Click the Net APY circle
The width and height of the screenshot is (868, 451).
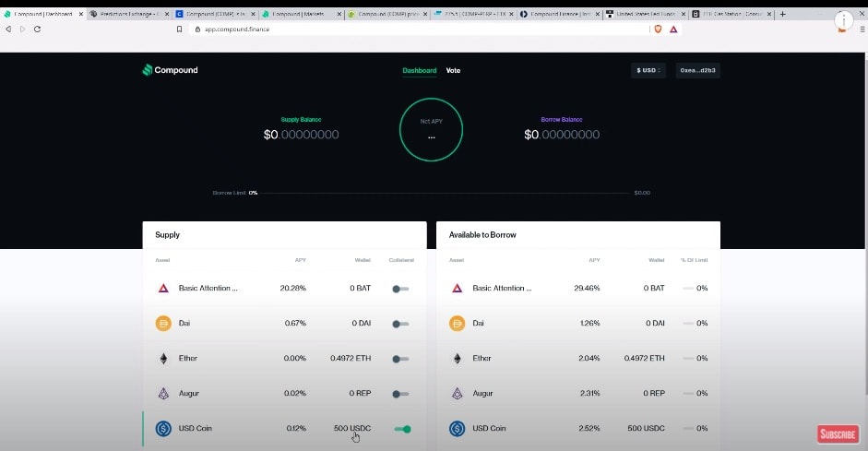point(431,129)
